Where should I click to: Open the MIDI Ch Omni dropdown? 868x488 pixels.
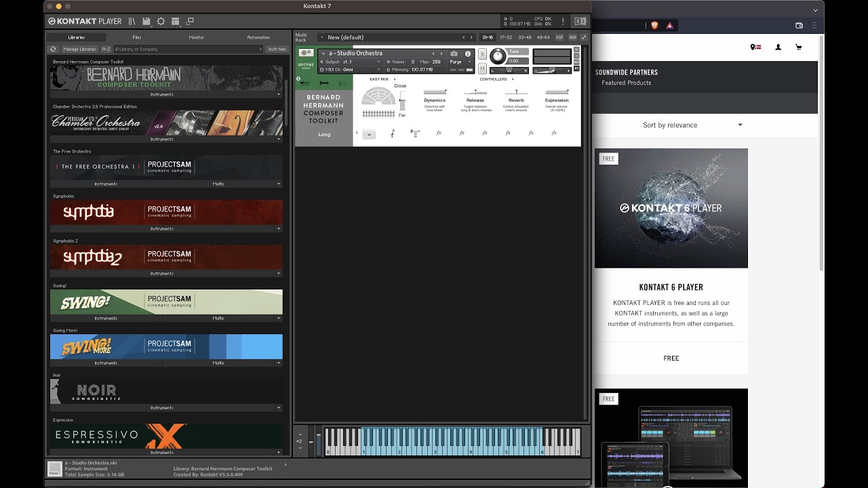tap(350, 69)
